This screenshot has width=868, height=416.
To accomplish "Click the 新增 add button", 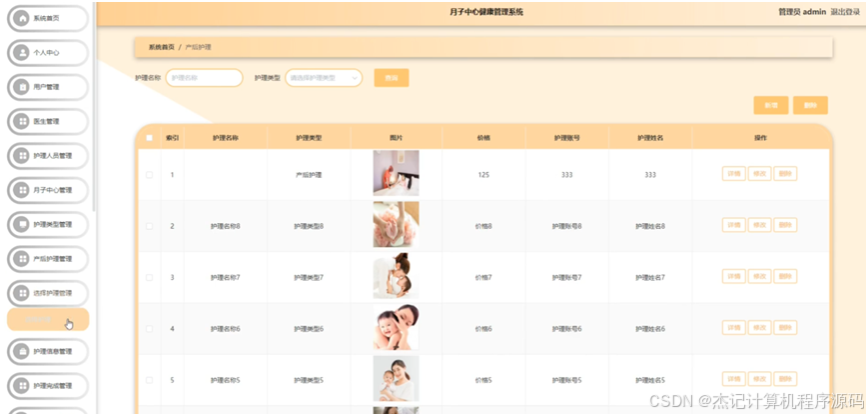I will [770, 105].
